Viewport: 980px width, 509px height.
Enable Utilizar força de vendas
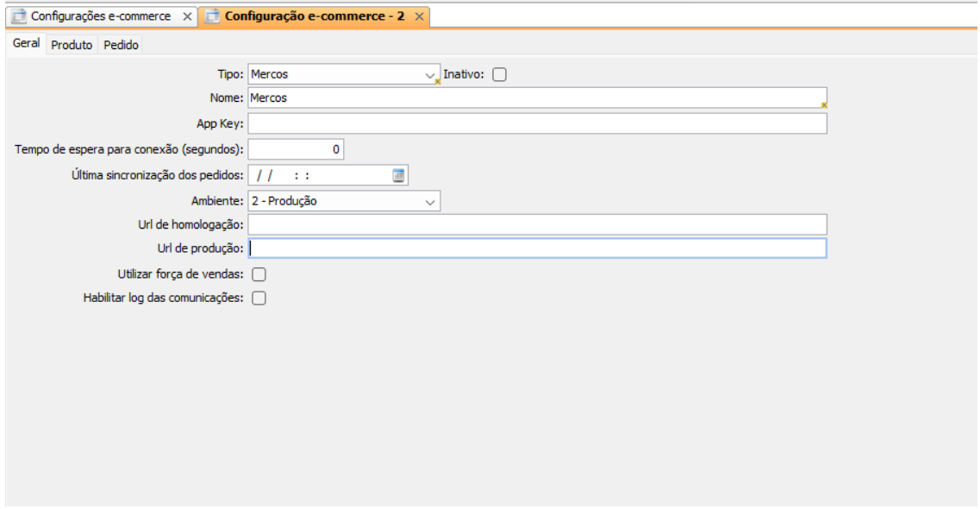259,275
